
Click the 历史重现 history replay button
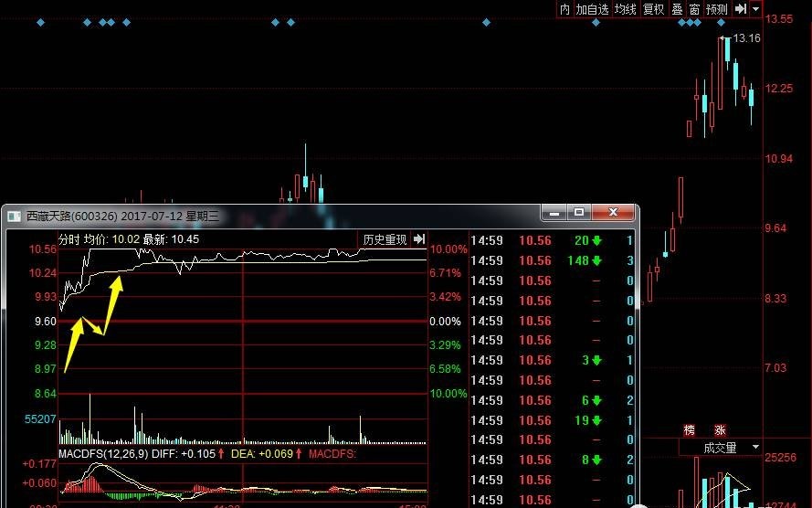tap(385, 239)
